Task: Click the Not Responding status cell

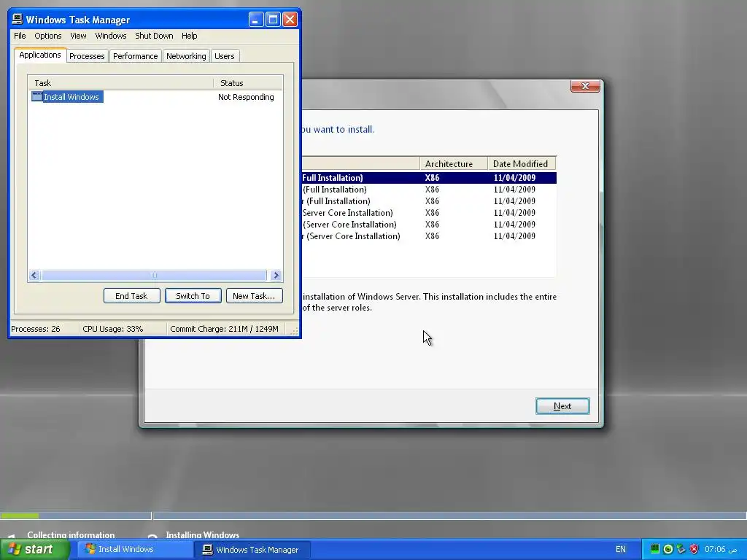Action: (246, 97)
